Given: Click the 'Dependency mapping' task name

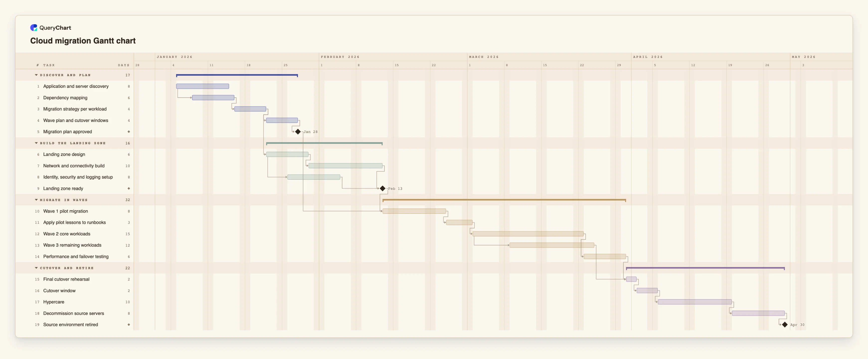Looking at the screenshot, I should (65, 98).
